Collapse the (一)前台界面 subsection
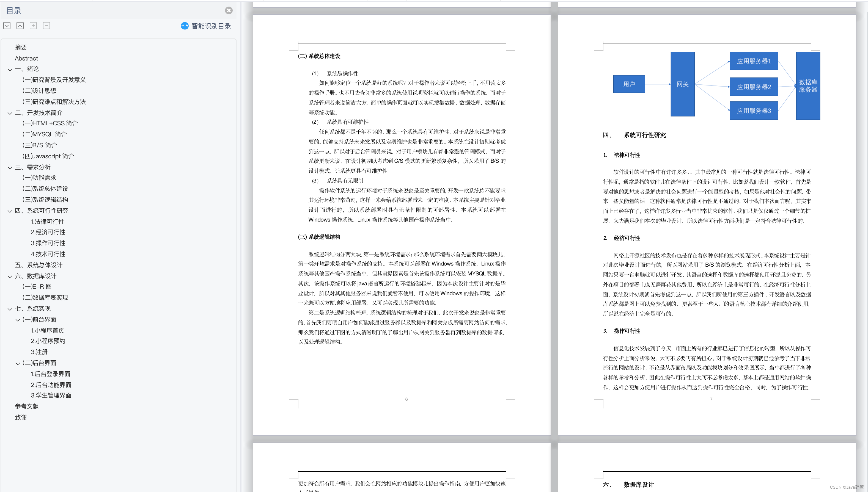The width and height of the screenshot is (868, 492). click(x=18, y=320)
